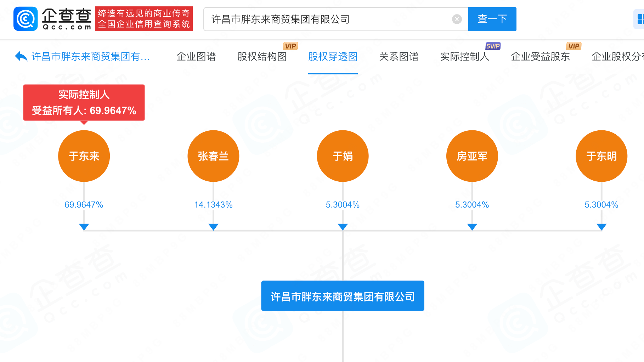Click the blue 许昌市胖东来商贸集团有限公司 company box
This screenshot has width=644, height=362.
point(343,296)
